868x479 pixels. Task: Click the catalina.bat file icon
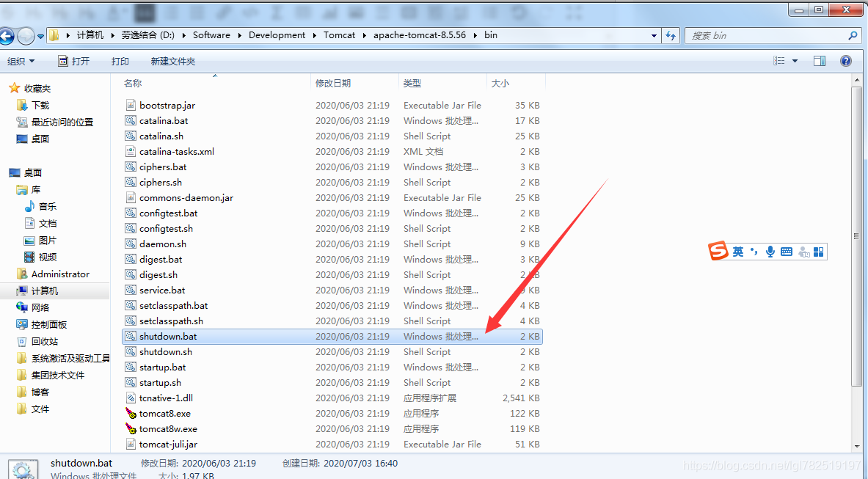coord(131,120)
